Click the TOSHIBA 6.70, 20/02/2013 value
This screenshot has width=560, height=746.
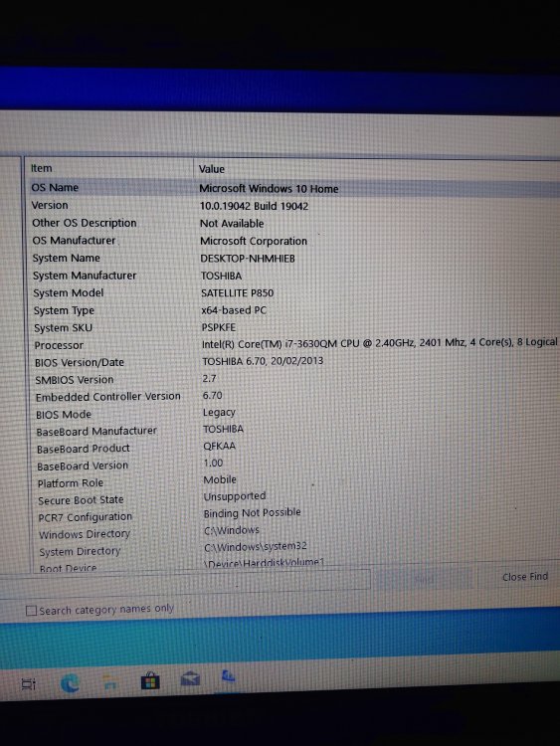tap(263, 361)
